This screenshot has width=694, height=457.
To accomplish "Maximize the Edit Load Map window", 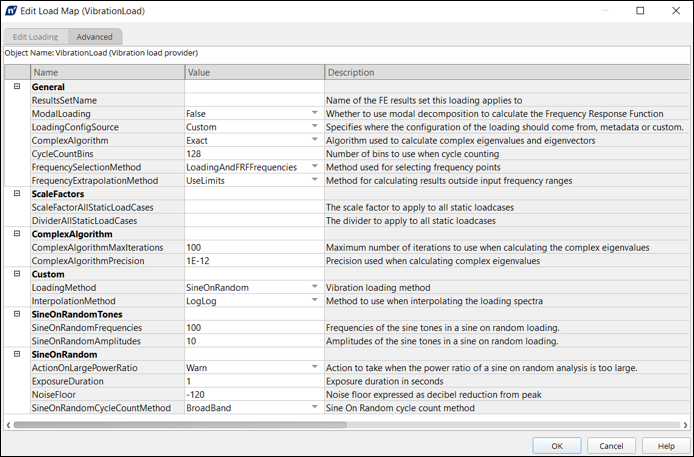I will (640, 11).
